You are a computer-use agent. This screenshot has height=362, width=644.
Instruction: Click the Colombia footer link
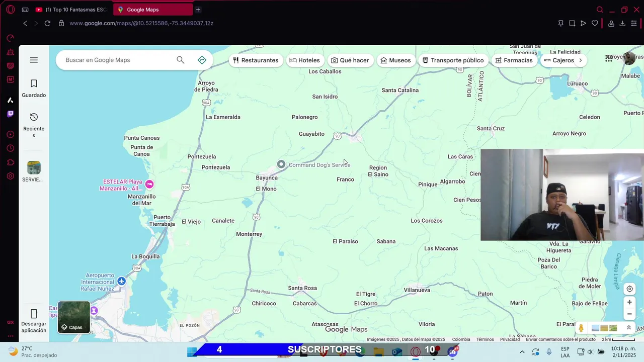[x=461, y=339]
